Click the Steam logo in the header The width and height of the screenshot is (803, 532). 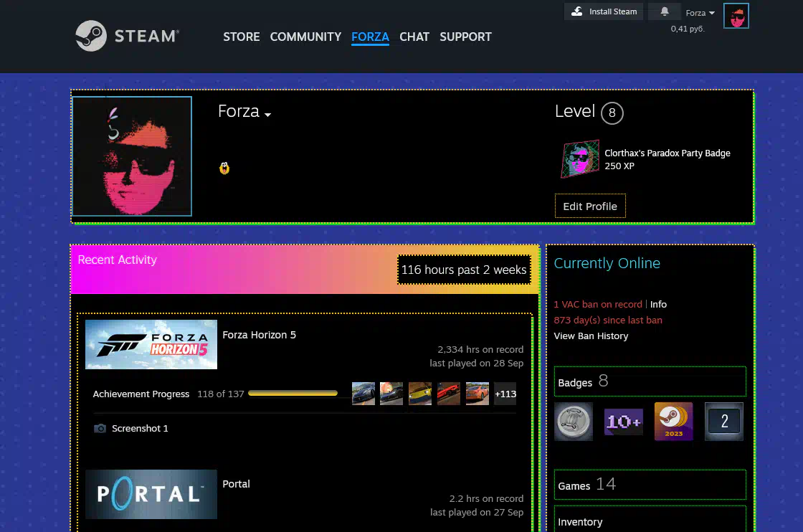127,36
